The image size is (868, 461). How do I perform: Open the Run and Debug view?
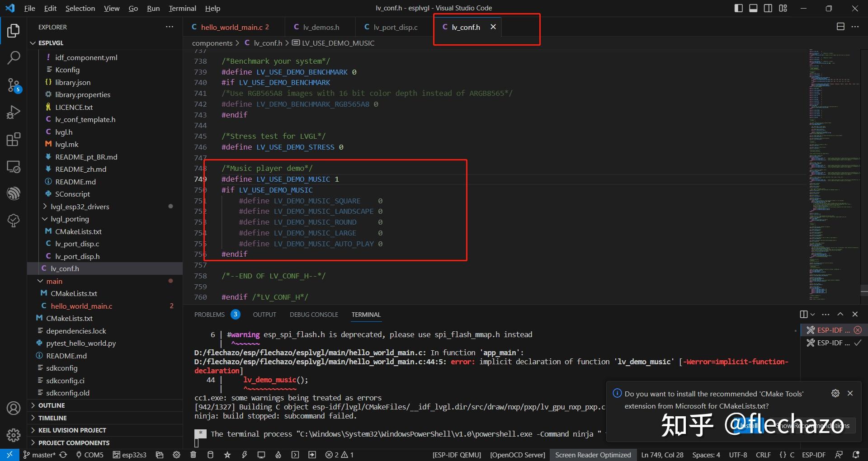click(x=14, y=112)
